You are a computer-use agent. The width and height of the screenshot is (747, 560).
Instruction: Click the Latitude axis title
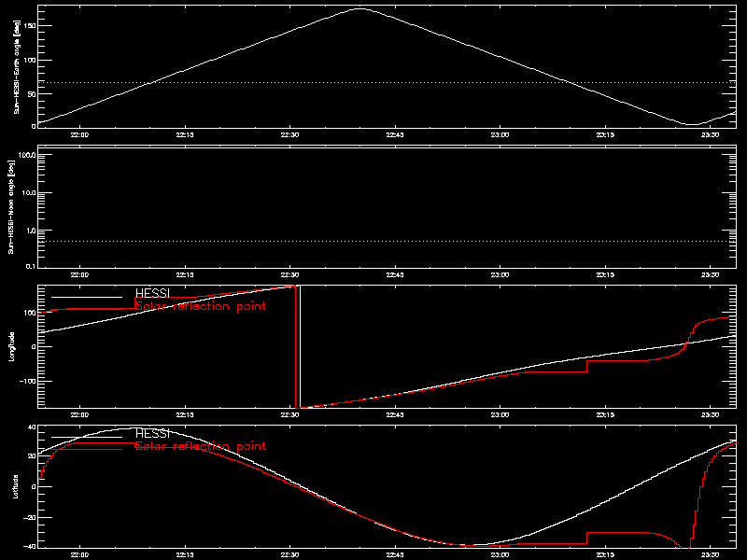(x=15, y=486)
